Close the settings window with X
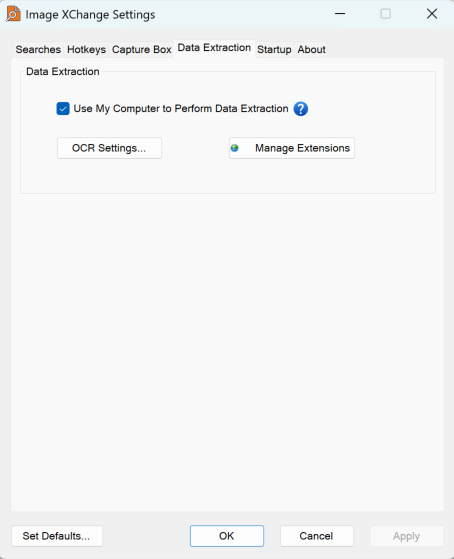 (432, 14)
